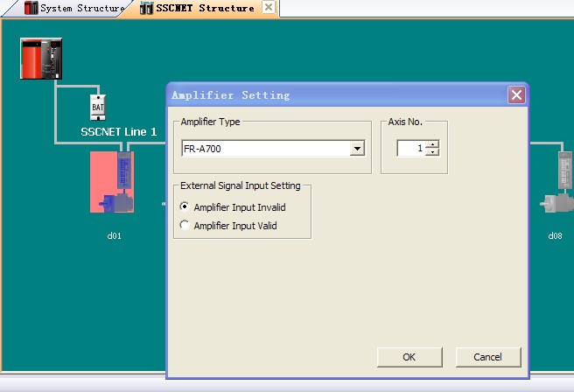Decrease Axis No. with down arrow
574x392 pixels.
432,153
